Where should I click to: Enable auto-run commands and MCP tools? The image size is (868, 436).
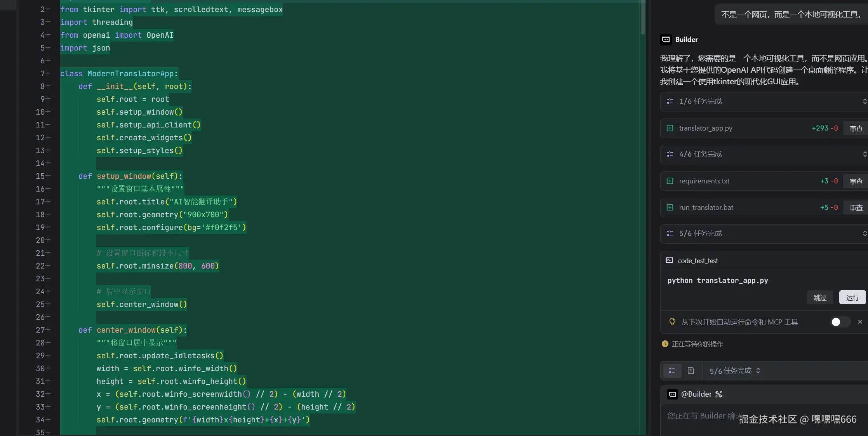click(840, 322)
